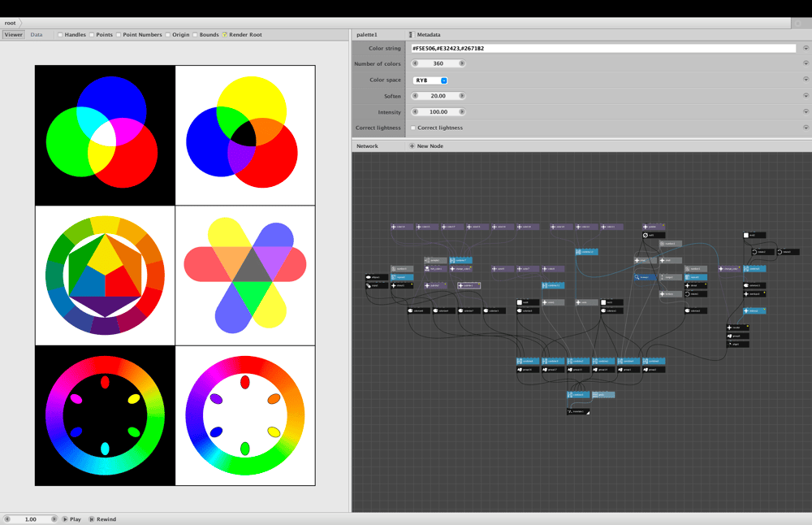Select the grid1 node

point(603,394)
